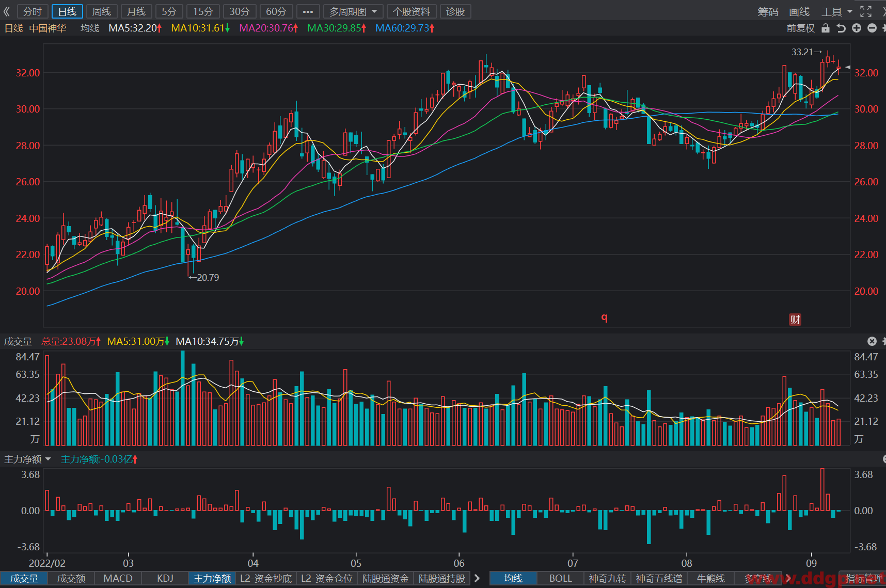Screen dimensions: 886x588
Task: Click the undo arrow icon
Action: point(841,28)
